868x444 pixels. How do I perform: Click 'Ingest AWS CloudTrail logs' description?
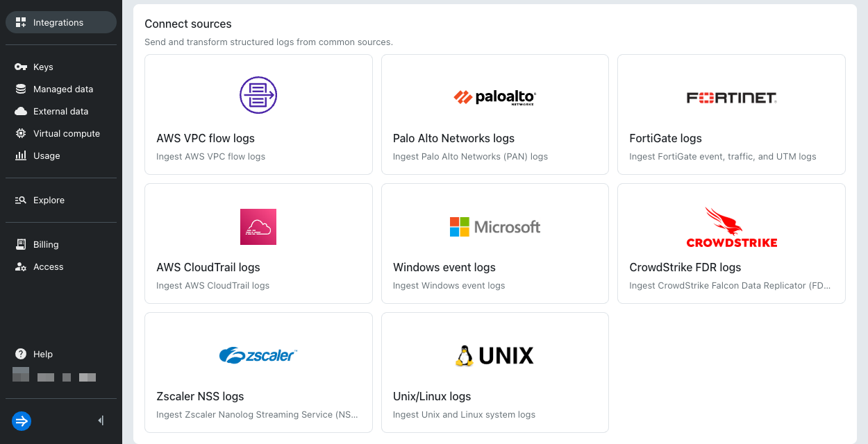212,285
